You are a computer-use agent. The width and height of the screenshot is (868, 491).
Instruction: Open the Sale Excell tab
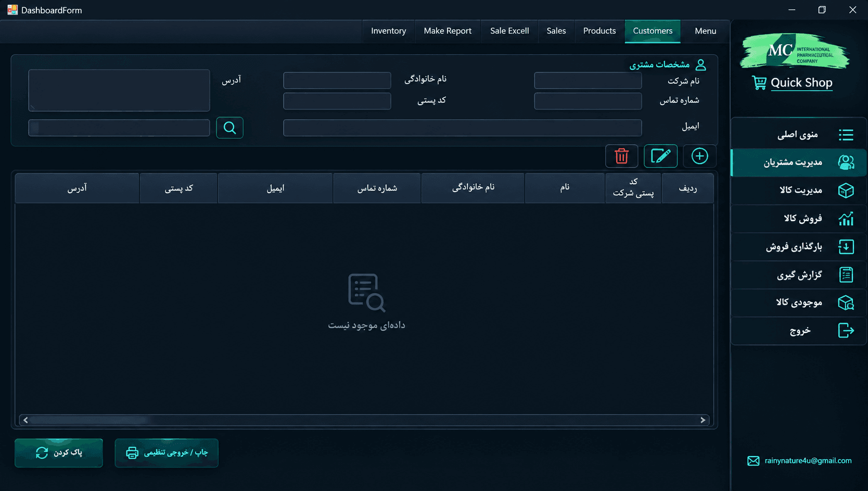tap(509, 31)
